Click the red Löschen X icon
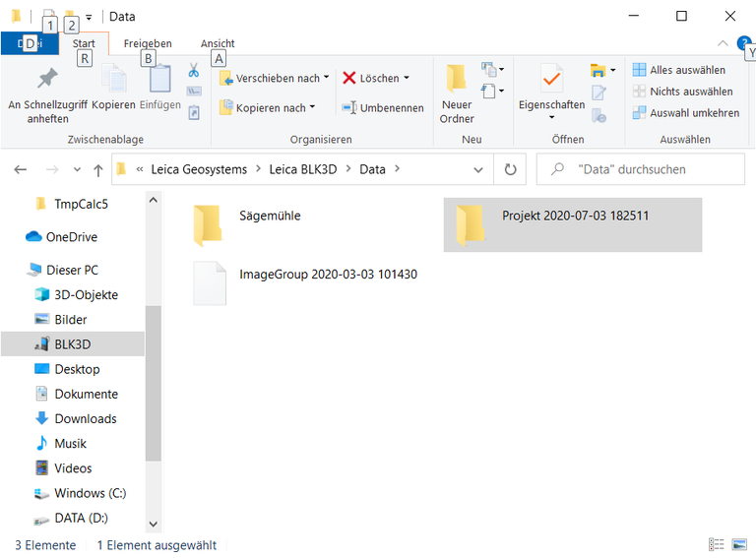This screenshot has width=756, height=558. [x=349, y=79]
